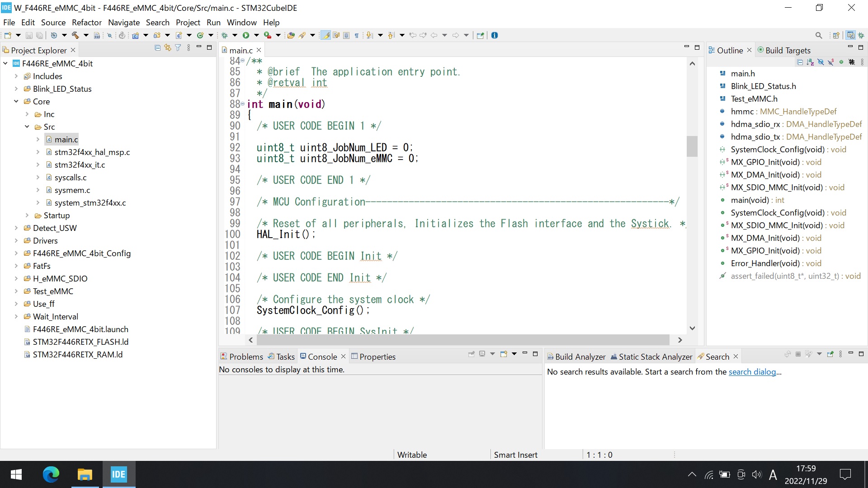The height and width of the screenshot is (488, 868).
Task: Click the green Run play icon
Action: click(x=245, y=35)
